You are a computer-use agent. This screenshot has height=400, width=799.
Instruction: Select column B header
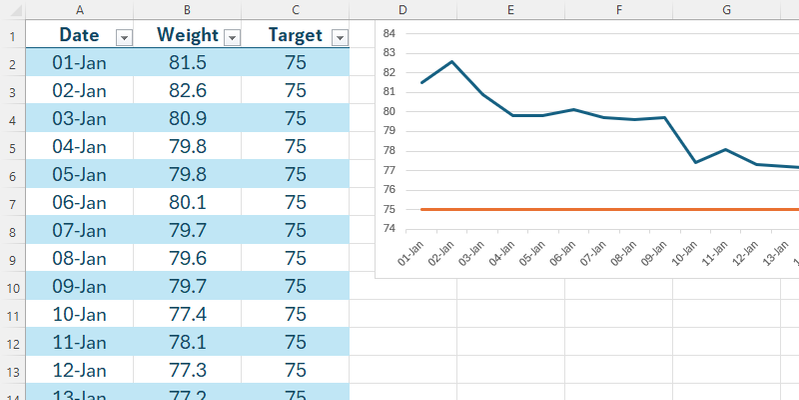point(187,9)
